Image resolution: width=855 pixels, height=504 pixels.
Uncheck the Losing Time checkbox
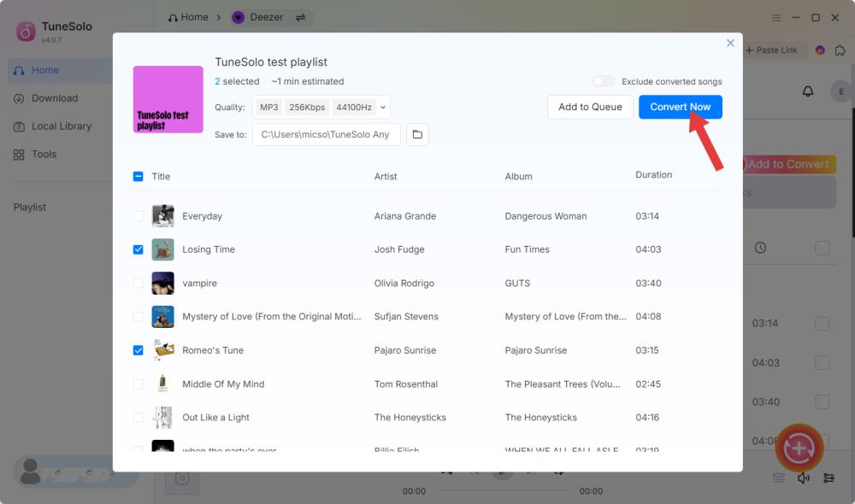[138, 249]
